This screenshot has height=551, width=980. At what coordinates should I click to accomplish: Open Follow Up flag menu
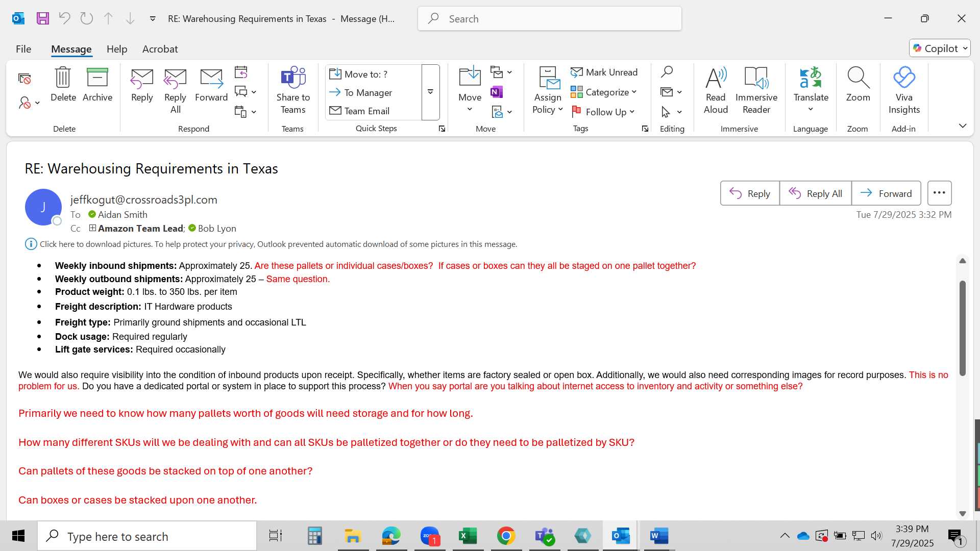pyautogui.click(x=603, y=112)
